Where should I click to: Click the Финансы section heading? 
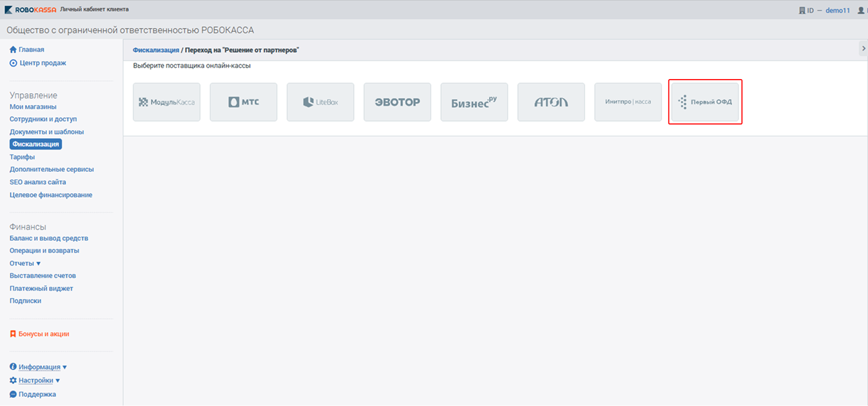point(28,227)
